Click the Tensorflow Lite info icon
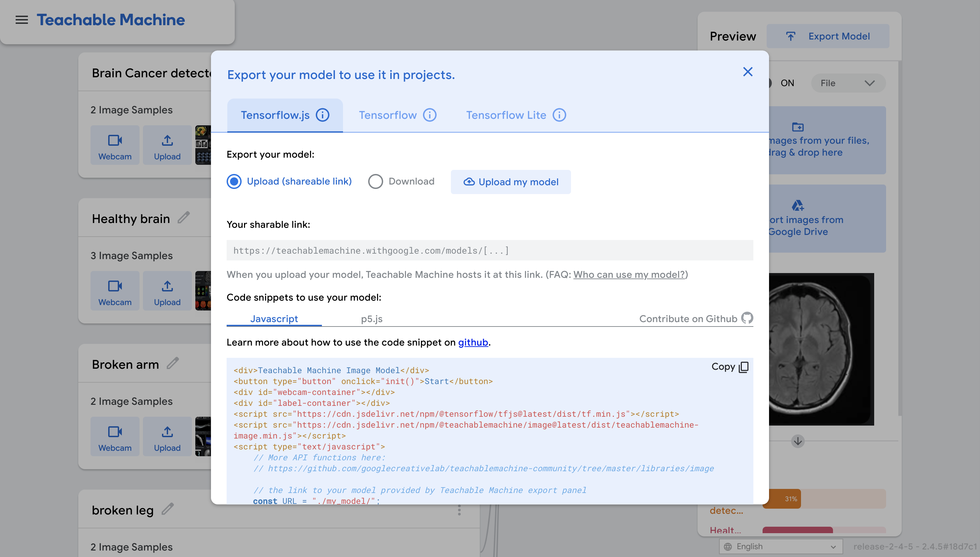 [x=559, y=115]
